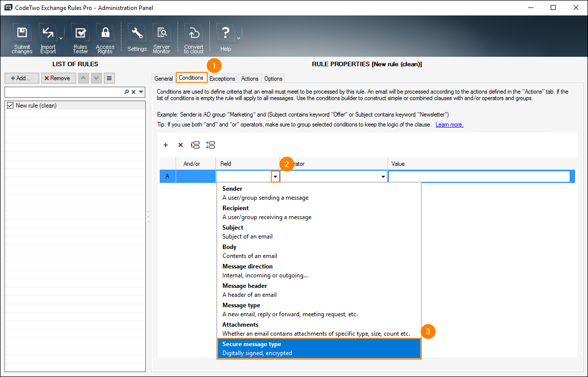Click the Remove rule button
Viewport: 588px width, 377px height.
[59, 78]
